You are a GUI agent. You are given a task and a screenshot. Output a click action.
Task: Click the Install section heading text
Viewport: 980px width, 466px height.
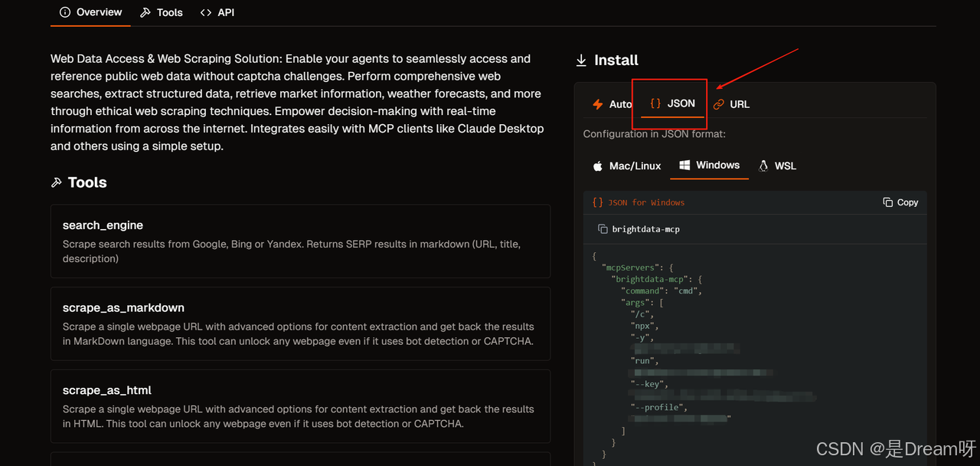[616, 60]
